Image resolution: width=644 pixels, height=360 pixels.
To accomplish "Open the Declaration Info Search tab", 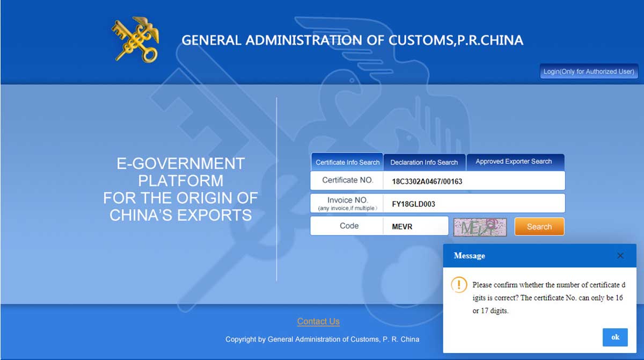I will (x=424, y=162).
